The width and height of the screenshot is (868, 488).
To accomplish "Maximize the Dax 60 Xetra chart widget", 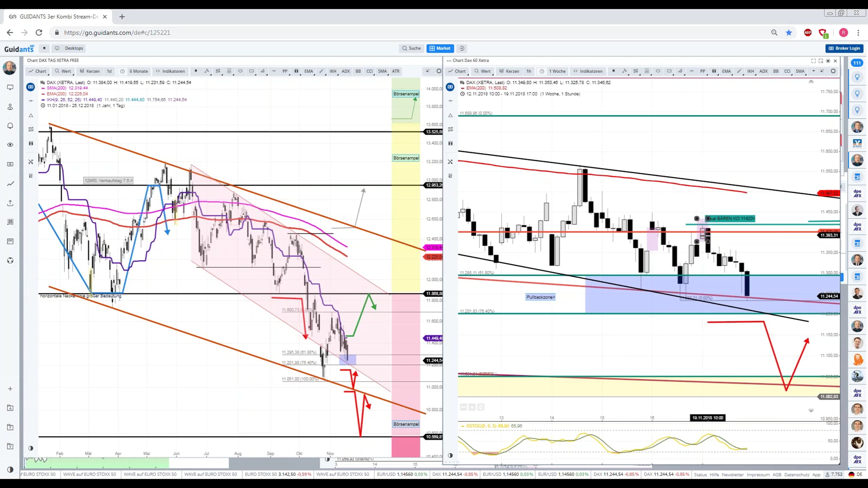I will coord(813,61).
